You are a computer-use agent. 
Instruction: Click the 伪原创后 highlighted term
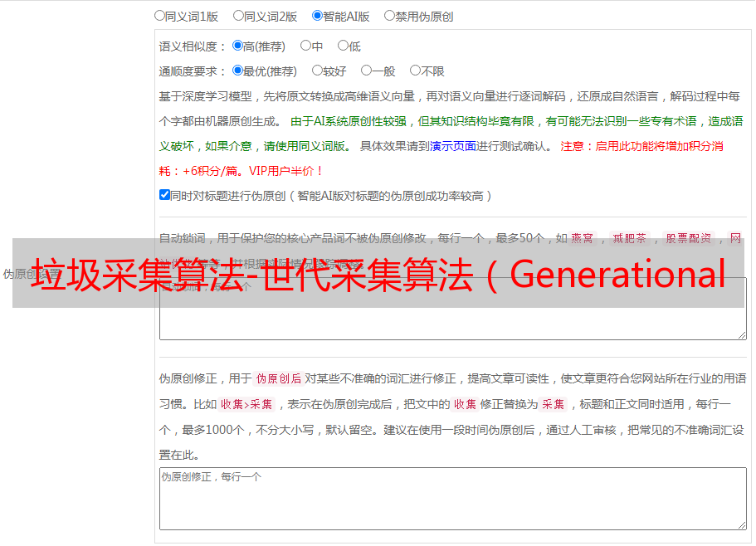click(278, 378)
